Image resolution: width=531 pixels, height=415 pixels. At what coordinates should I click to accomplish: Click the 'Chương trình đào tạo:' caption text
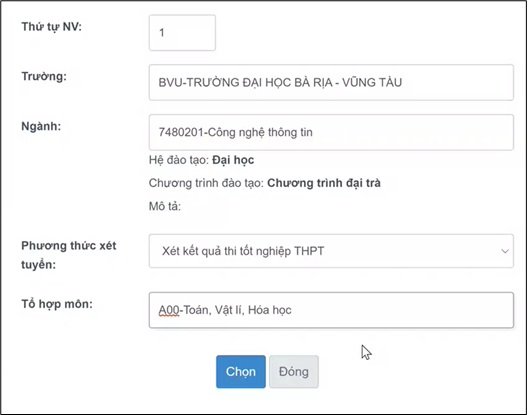click(206, 183)
